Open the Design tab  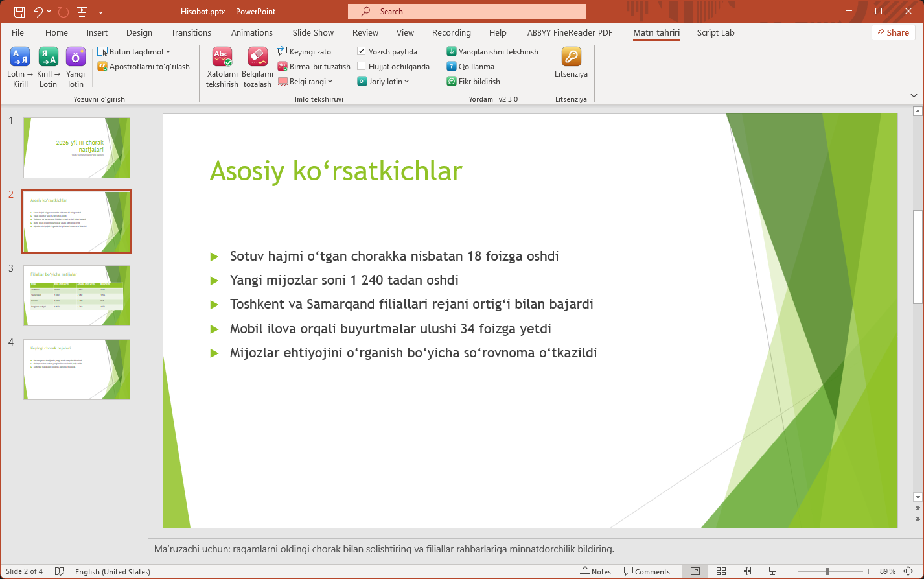[139, 32]
